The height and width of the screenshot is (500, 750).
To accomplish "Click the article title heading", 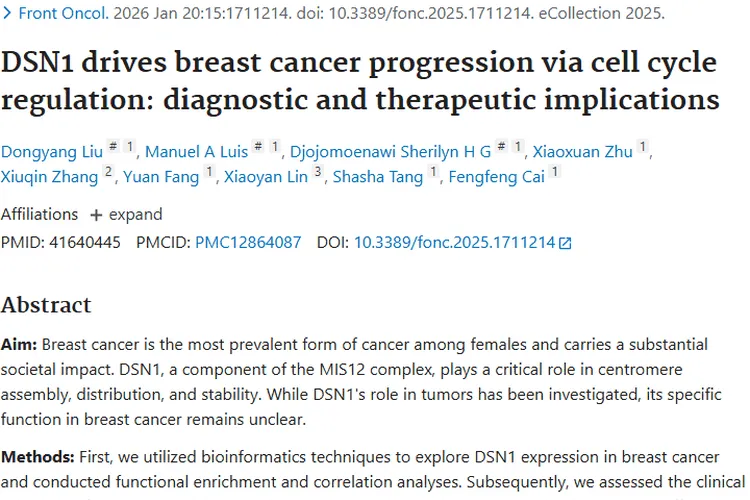I will pos(360,81).
